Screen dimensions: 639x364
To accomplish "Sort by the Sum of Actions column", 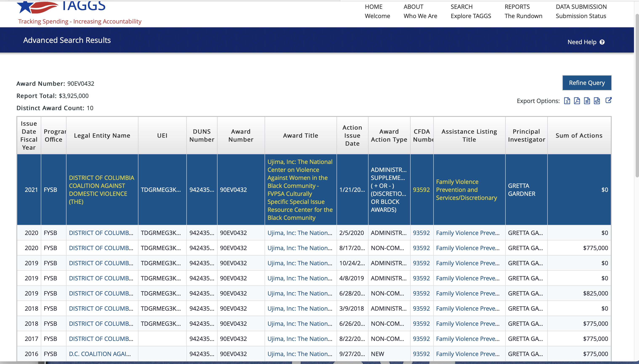I will tap(579, 136).
